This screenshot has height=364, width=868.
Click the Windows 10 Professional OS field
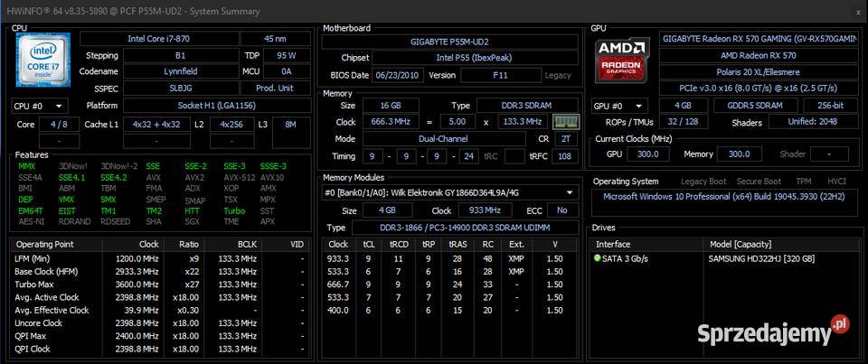(x=723, y=196)
